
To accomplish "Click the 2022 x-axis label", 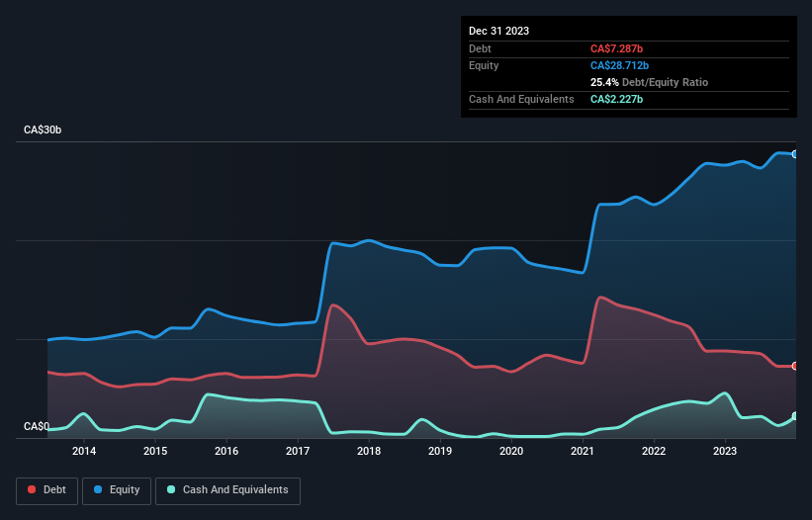I will coord(654,451).
